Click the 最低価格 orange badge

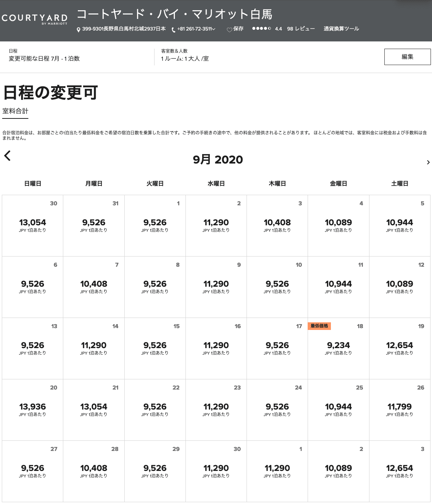(x=319, y=326)
